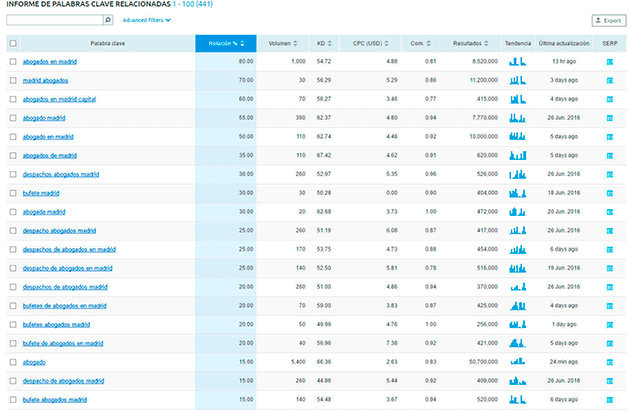Check the box for despachos de abogados madrid
Image resolution: width=630 pixels, height=410 pixels.
click(13, 287)
